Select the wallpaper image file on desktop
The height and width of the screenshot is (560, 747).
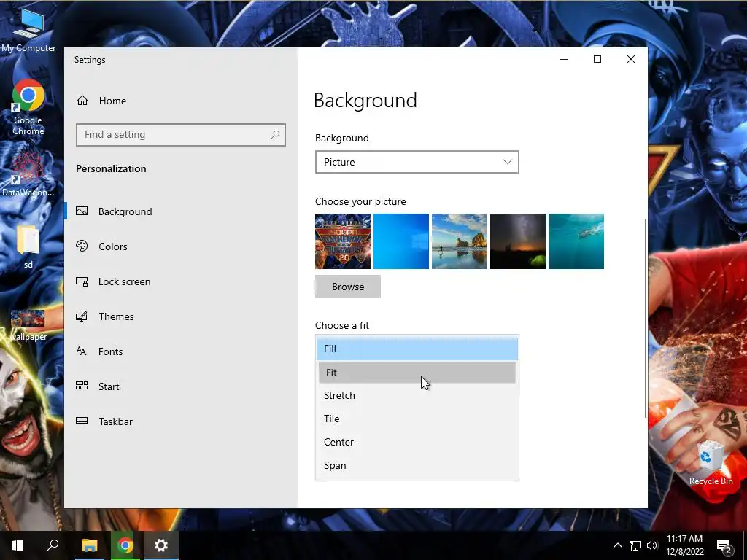click(28, 325)
